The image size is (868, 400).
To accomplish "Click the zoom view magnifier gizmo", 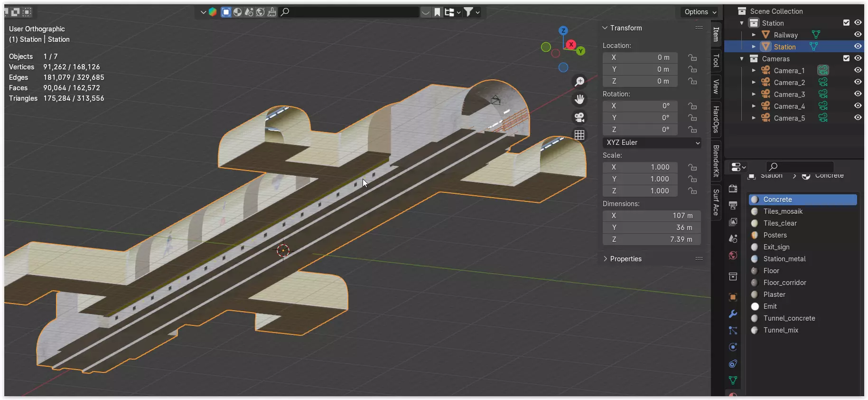I will [x=579, y=82].
